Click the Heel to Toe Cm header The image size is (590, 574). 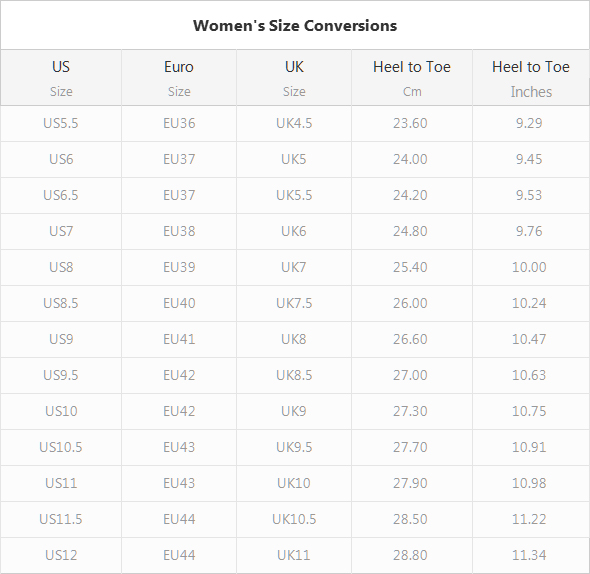[x=412, y=78]
